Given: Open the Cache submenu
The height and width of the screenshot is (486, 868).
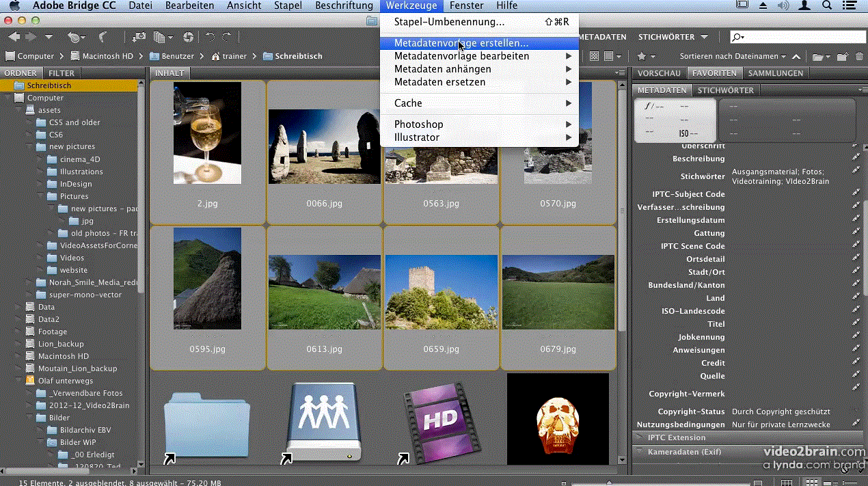Looking at the screenshot, I should [479, 103].
